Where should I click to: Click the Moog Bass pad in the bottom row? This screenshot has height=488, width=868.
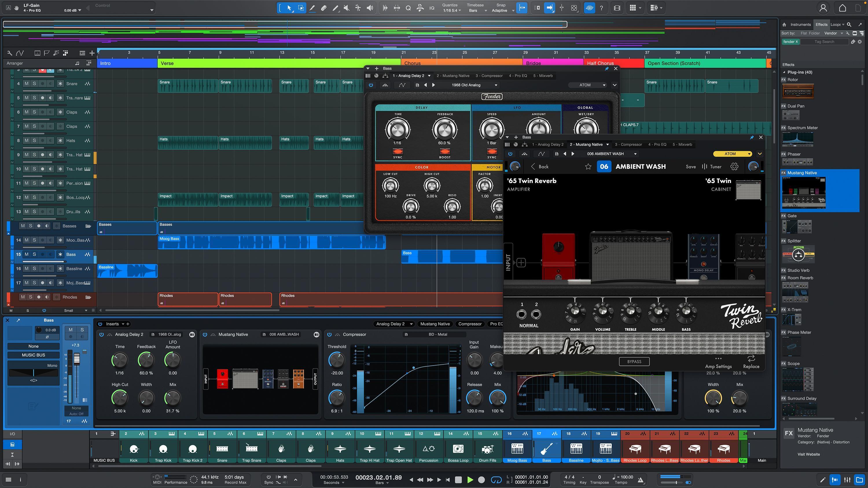click(517, 450)
